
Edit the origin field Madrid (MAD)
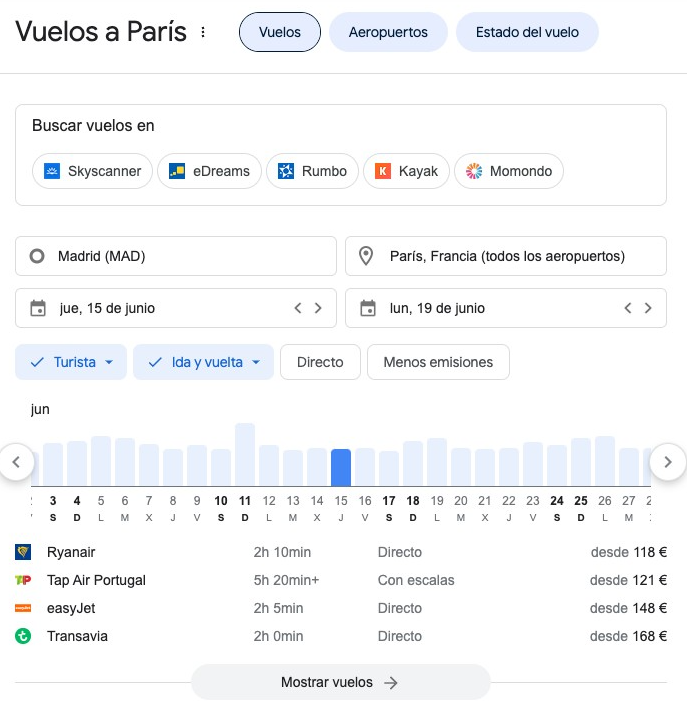176,256
